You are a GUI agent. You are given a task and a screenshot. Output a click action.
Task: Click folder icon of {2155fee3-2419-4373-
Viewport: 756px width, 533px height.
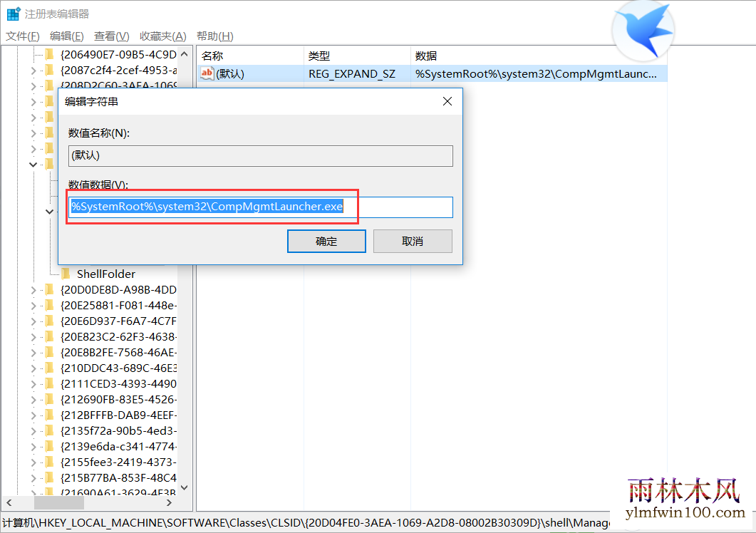tap(49, 462)
